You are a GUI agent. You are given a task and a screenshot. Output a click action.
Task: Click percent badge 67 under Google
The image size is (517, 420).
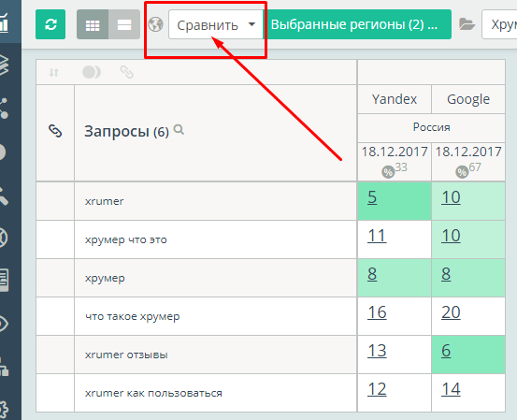[468, 170]
